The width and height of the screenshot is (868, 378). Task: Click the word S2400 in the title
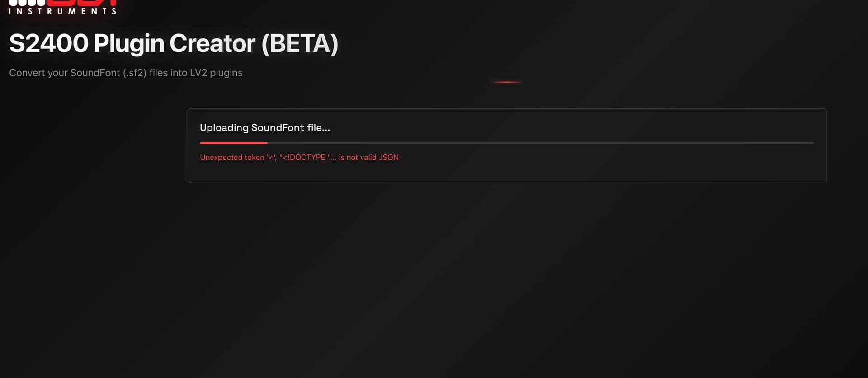point(49,44)
